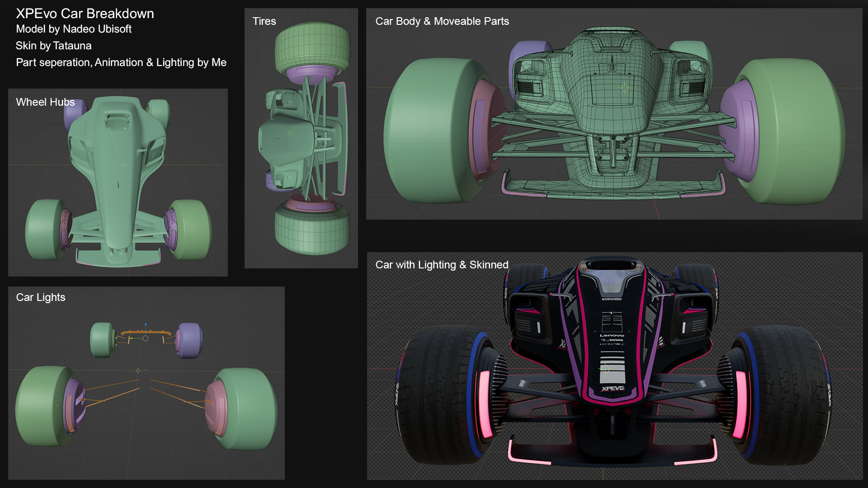868x488 pixels.
Task: Click the Model by Nadeo Ubisoft credit
Action: pyautogui.click(x=74, y=29)
